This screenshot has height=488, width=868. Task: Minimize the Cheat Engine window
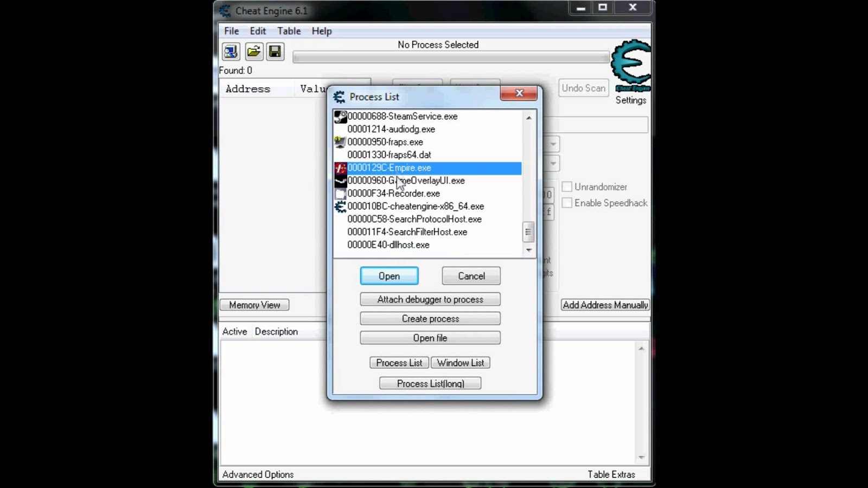pos(580,8)
